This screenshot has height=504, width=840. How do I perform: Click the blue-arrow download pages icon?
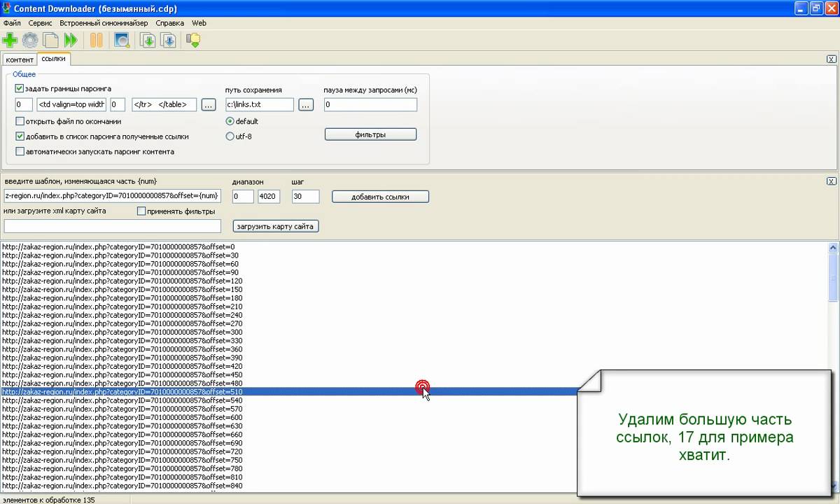click(168, 41)
